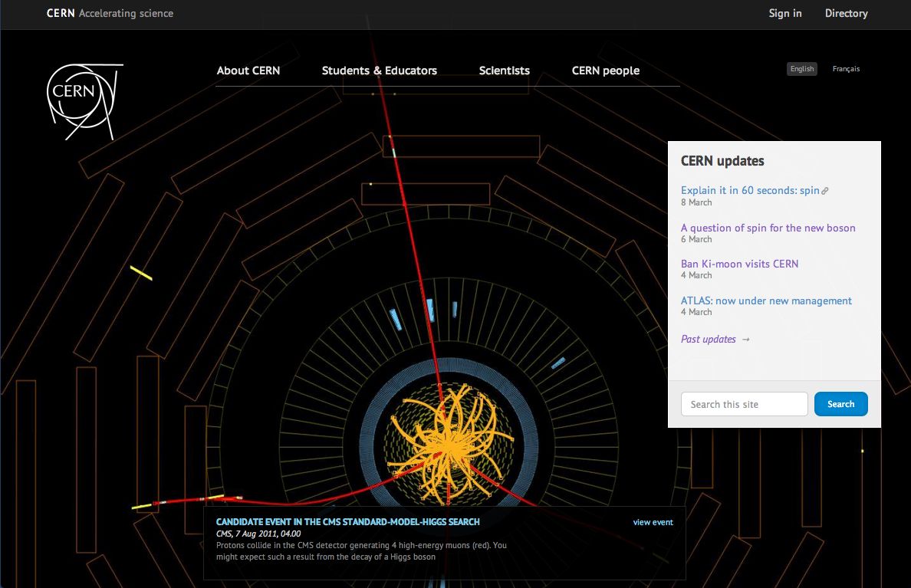
Task: Go to the Directory link
Action: (846, 13)
